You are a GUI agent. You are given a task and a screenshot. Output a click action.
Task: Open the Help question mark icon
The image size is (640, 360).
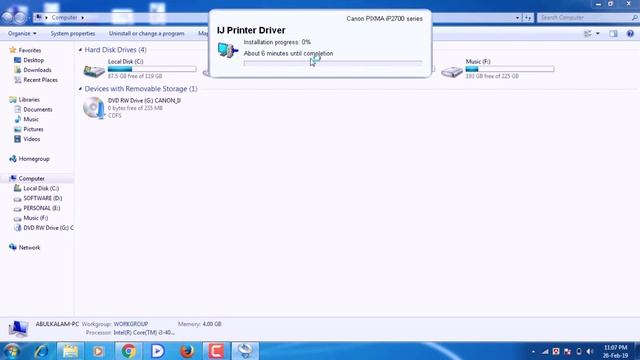630,33
